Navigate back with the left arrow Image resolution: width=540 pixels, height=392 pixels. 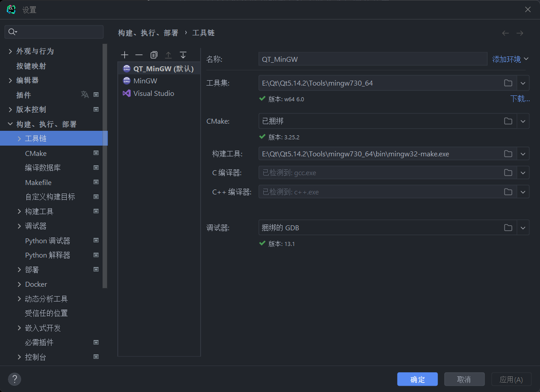point(505,33)
